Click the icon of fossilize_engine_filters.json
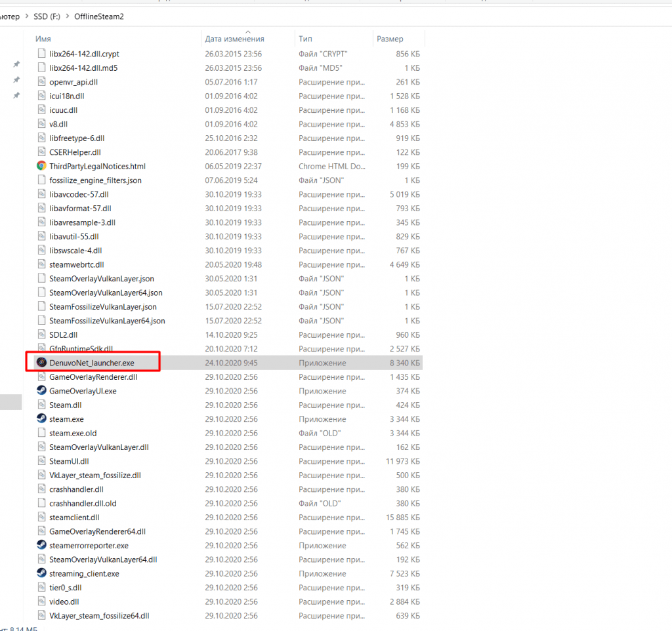The width and height of the screenshot is (672, 631). pyautogui.click(x=41, y=180)
